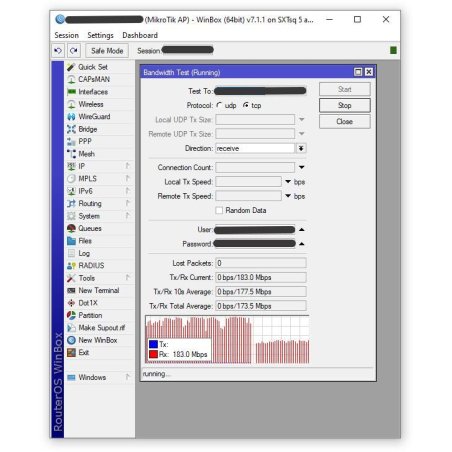
Task: Open the Mesh section icon
Action: [x=71, y=154]
